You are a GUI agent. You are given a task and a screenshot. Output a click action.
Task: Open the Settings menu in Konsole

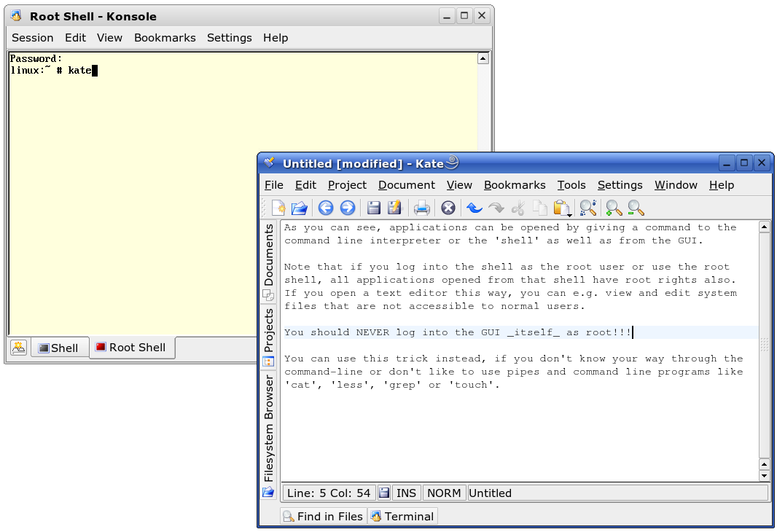[230, 38]
